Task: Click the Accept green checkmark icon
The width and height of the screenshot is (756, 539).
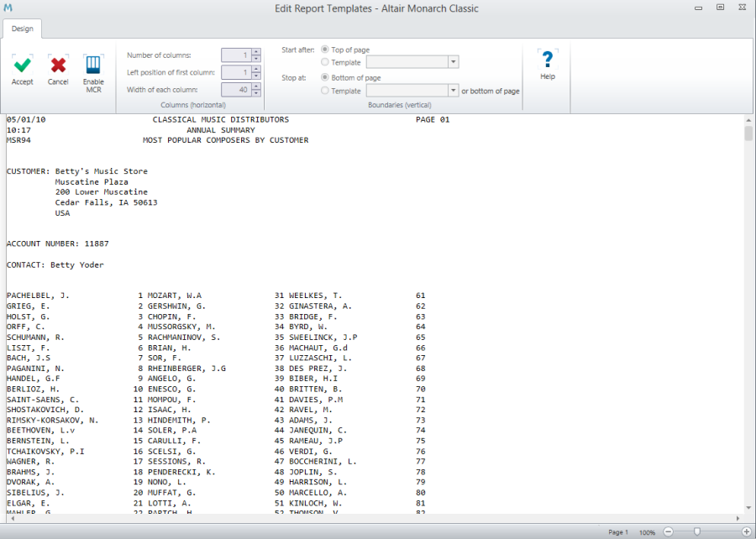Action: 22,64
